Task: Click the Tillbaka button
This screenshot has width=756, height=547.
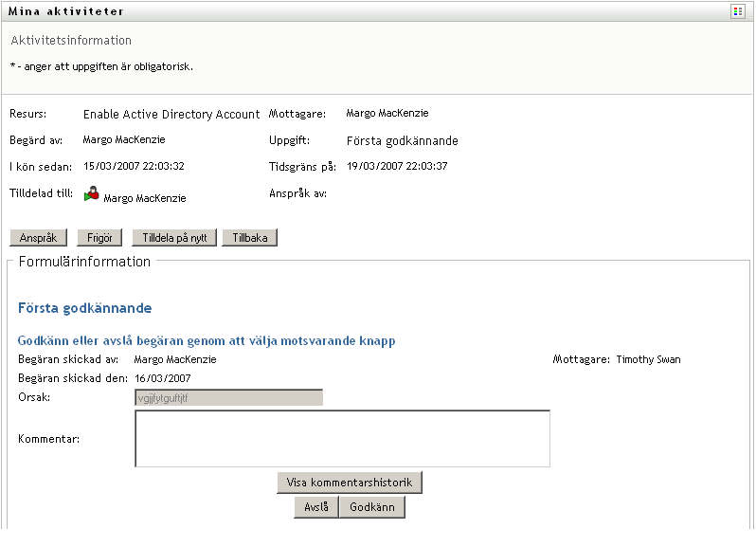Action: pyautogui.click(x=250, y=238)
